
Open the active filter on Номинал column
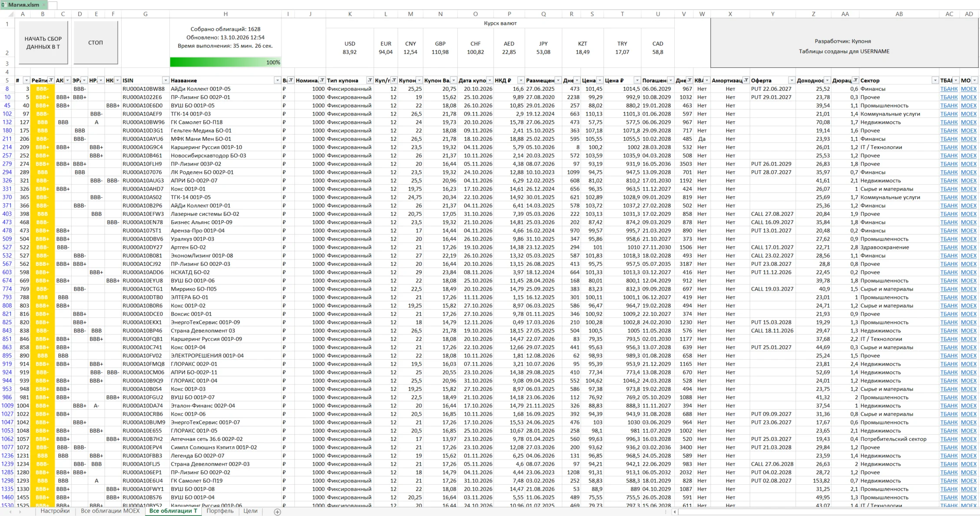click(x=322, y=80)
